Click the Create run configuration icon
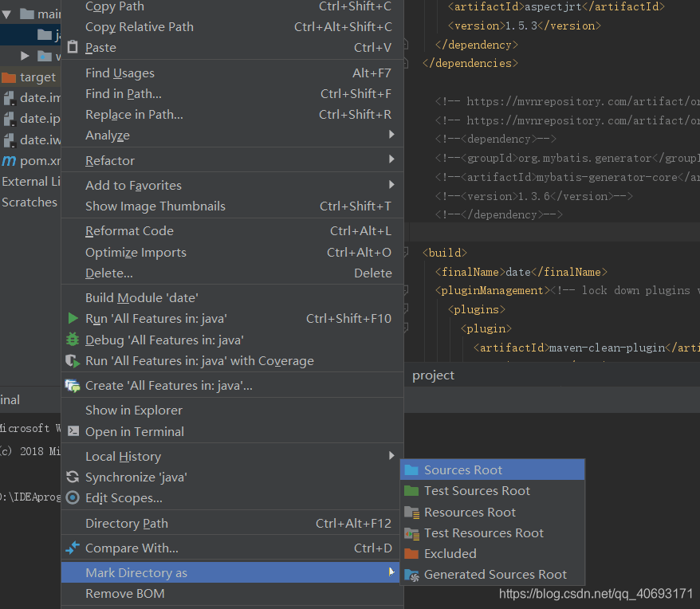 (x=73, y=385)
